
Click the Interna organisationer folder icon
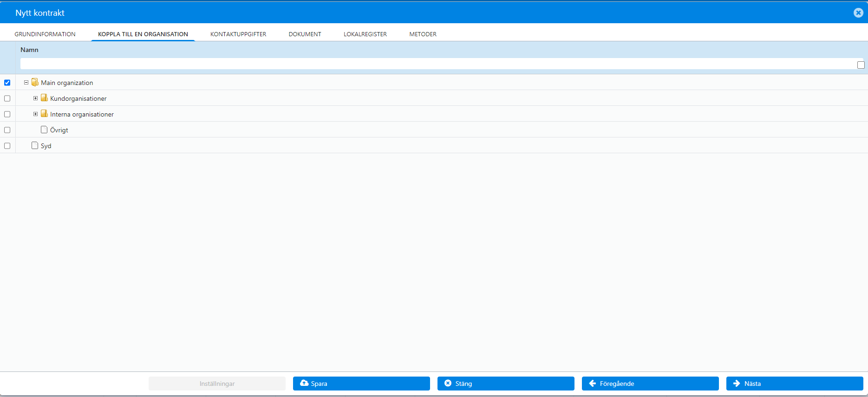(x=44, y=114)
